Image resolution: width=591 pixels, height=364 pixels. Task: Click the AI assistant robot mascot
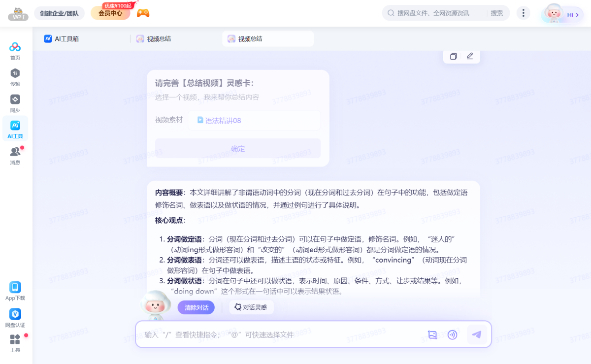pos(156,305)
